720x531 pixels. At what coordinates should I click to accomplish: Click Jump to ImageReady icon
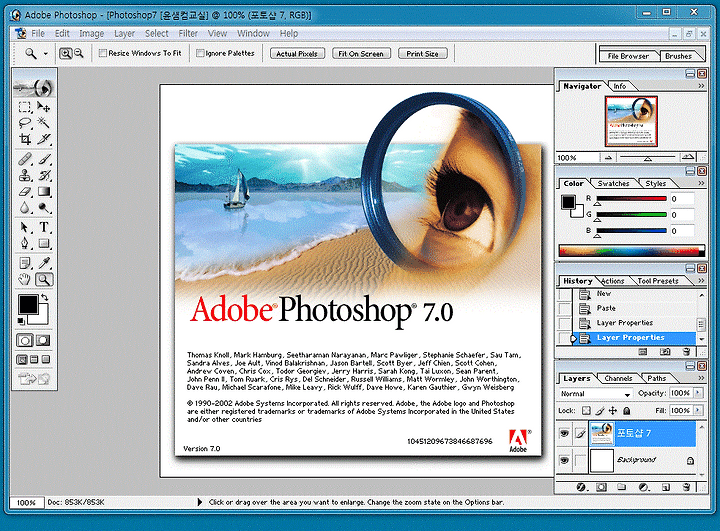click(34, 379)
